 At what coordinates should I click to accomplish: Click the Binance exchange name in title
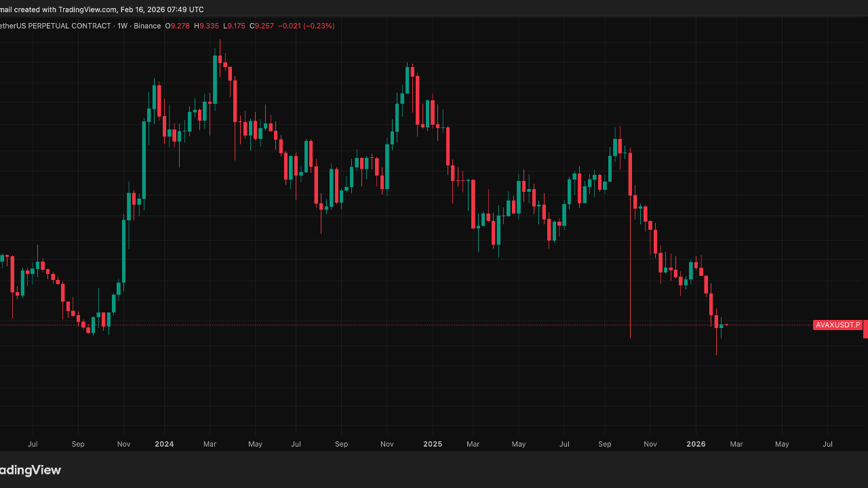tap(147, 26)
